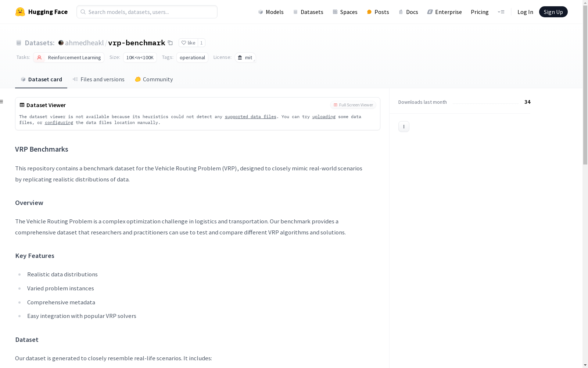The image size is (588, 368).
Task: Click the Spaces icon in navbar
Action: coord(335,12)
